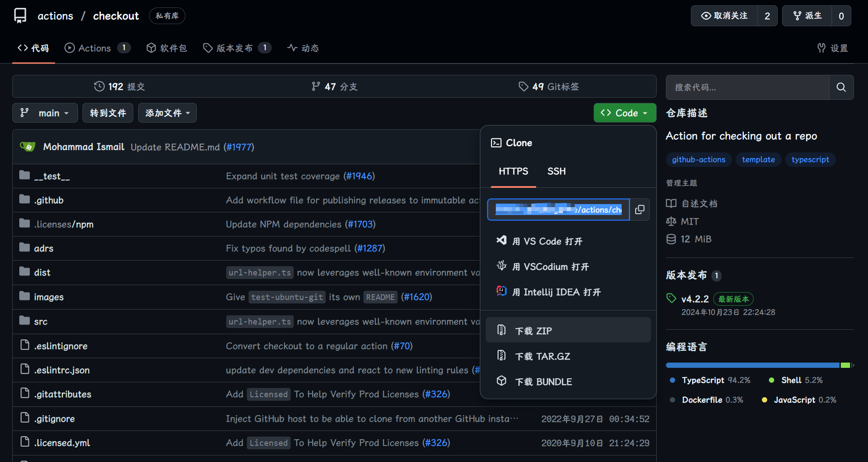Image resolution: width=868 pixels, height=462 pixels.
Task: Open repository with VS Code
Action: [x=547, y=241]
